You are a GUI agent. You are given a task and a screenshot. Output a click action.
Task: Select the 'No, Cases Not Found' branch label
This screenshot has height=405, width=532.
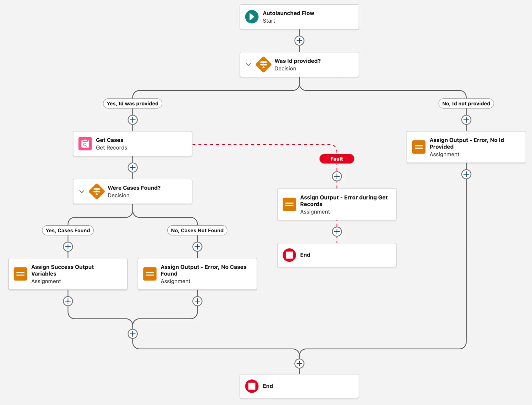(197, 230)
